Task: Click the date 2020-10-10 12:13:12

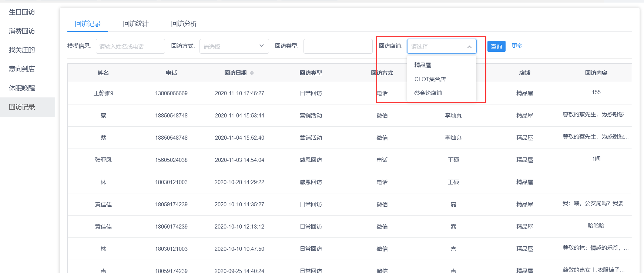Action: click(239, 227)
